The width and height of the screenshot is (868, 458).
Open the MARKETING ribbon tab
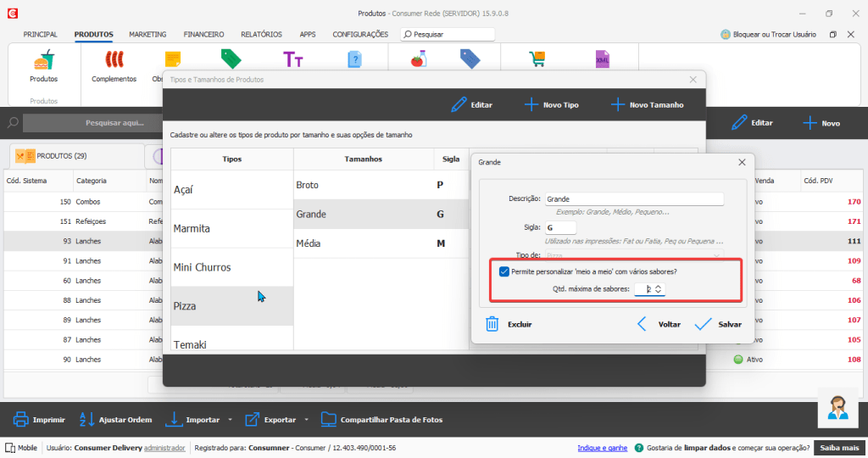click(x=147, y=35)
